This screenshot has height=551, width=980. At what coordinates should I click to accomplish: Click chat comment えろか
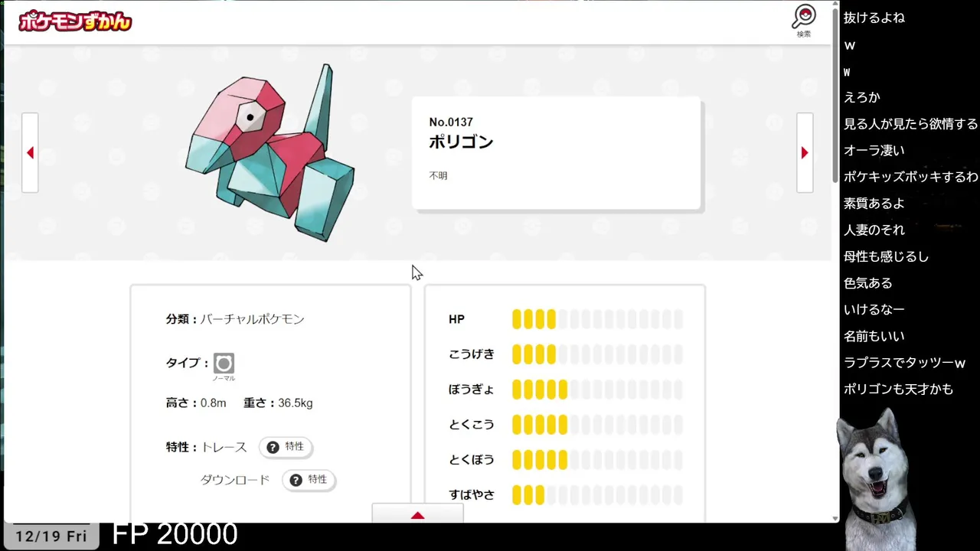(x=862, y=97)
